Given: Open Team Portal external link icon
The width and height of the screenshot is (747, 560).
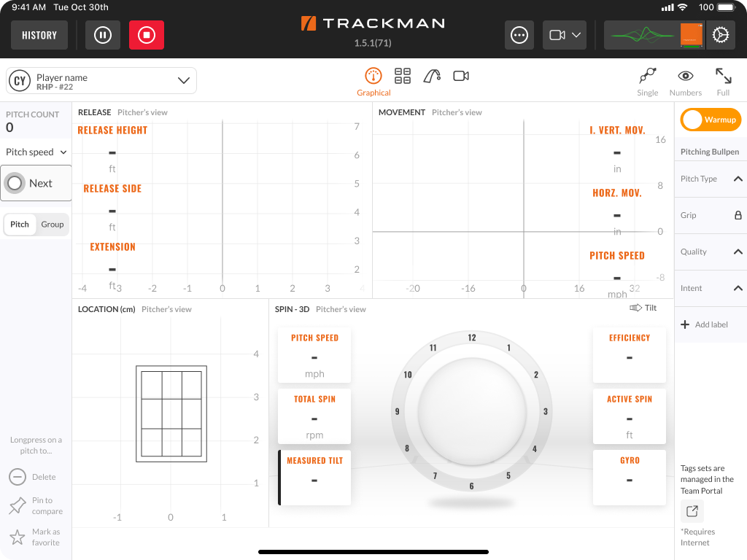Looking at the screenshot, I should (x=692, y=511).
